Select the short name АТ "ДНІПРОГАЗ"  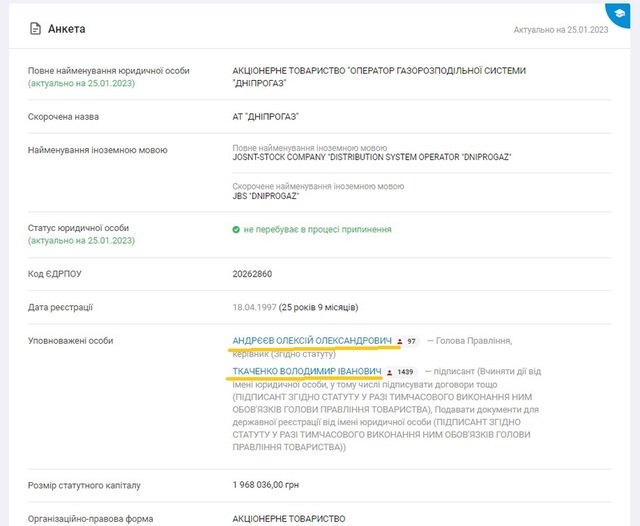click(265, 117)
